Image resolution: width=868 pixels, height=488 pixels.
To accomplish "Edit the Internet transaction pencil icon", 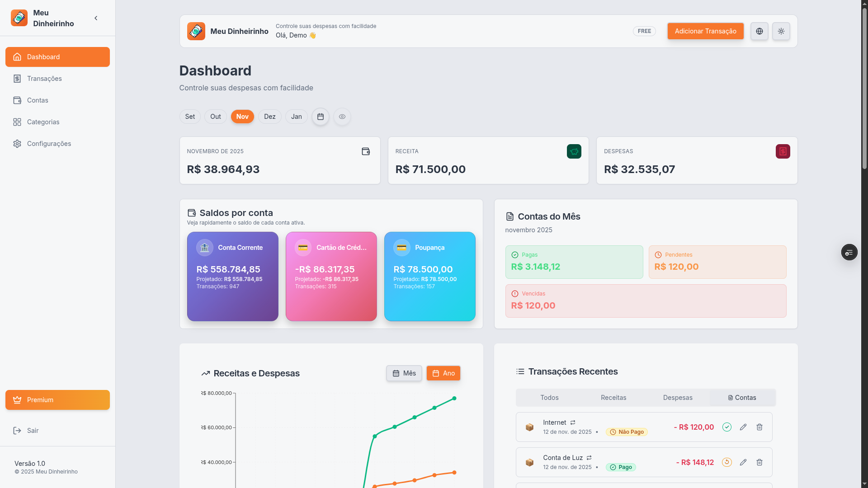I will (x=743, y=427).
